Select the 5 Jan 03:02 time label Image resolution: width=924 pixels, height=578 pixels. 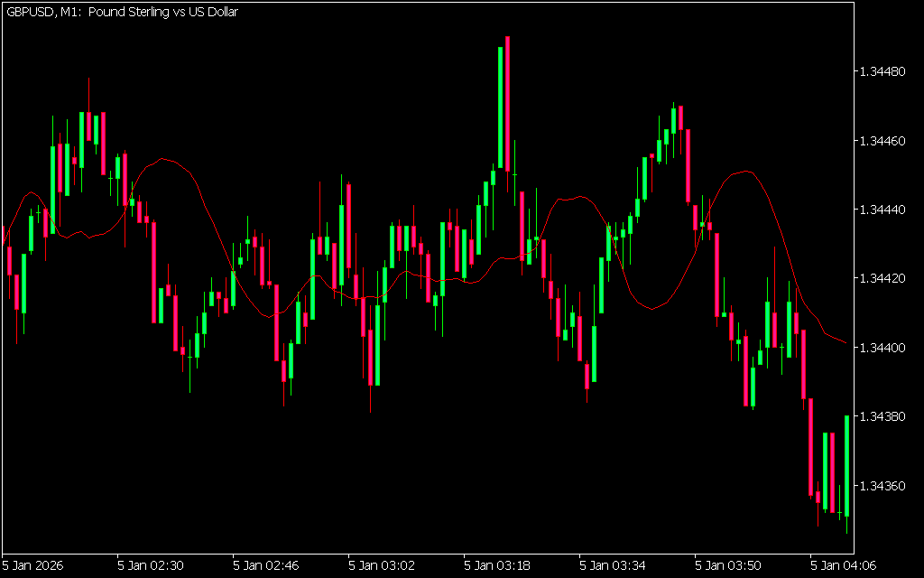382,565
